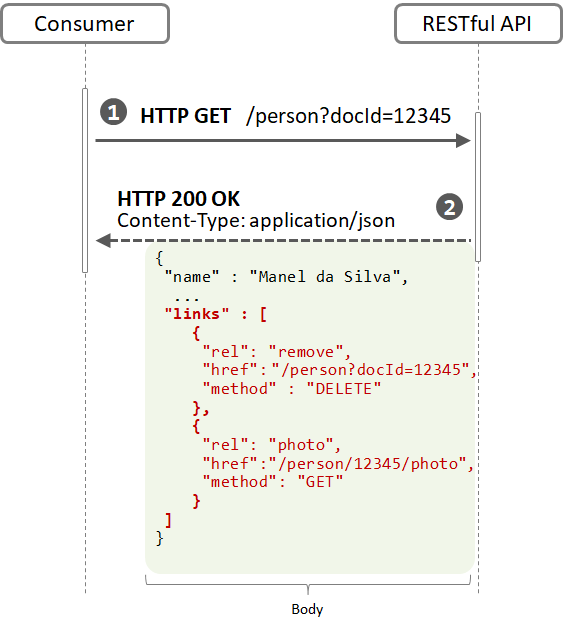Click the HTTP GET label
This screenshot has width=568, height=627.
(185, 116)
